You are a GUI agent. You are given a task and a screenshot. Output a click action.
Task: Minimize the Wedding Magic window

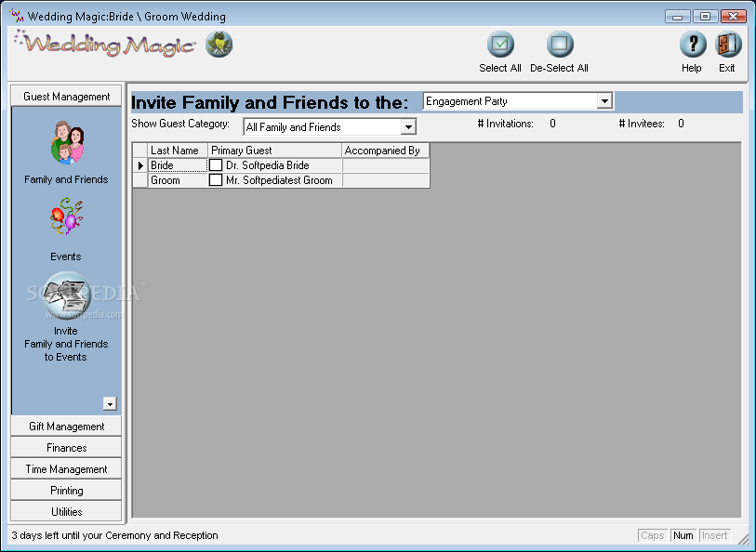coord(677,17)
